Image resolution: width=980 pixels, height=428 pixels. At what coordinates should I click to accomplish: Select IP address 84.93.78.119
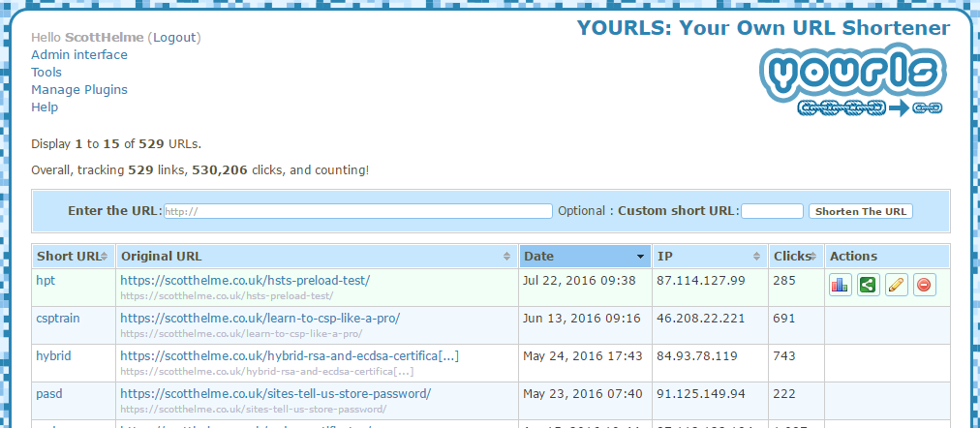[x=697, y=356]
